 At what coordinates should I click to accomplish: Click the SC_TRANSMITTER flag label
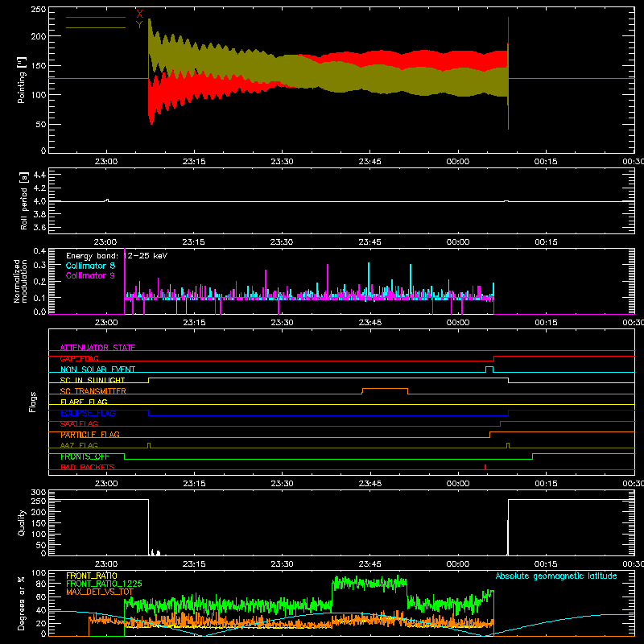[93, 391]
